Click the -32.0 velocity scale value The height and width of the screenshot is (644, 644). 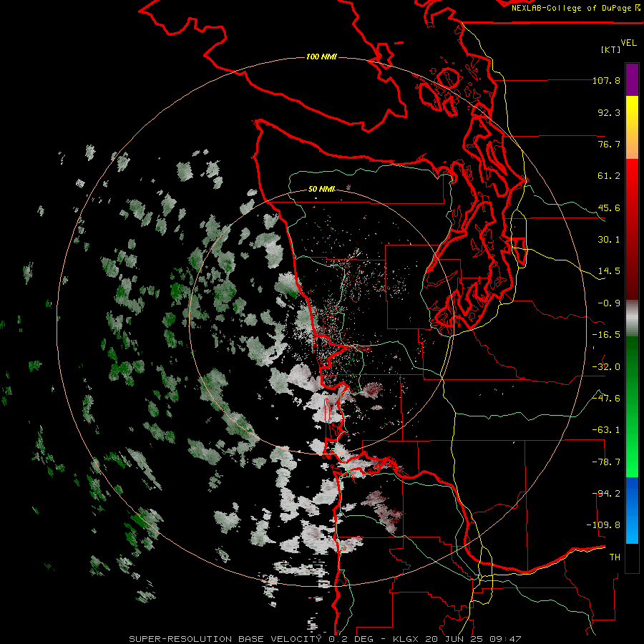tap(606, 367)
